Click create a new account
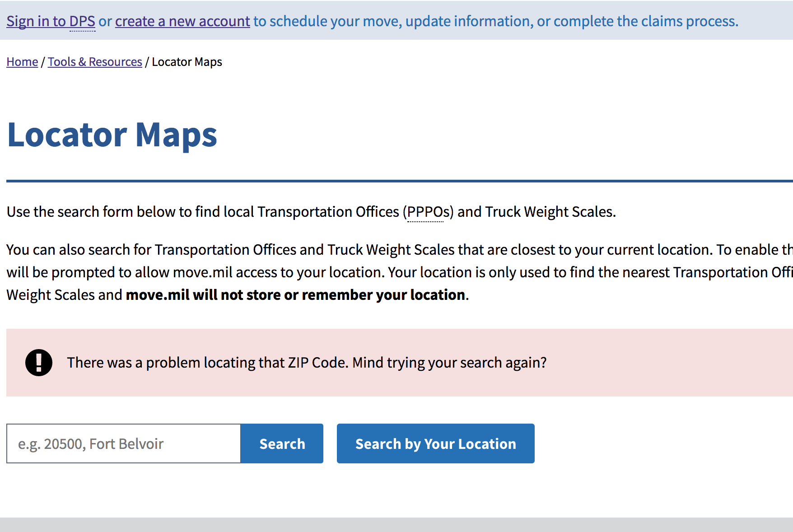 tap(182, 21)
